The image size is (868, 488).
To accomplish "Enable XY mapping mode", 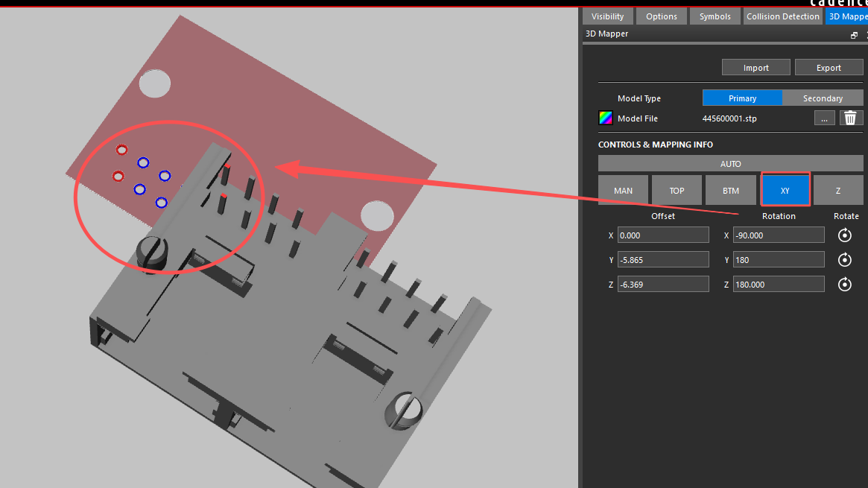I will click(785, 191).
